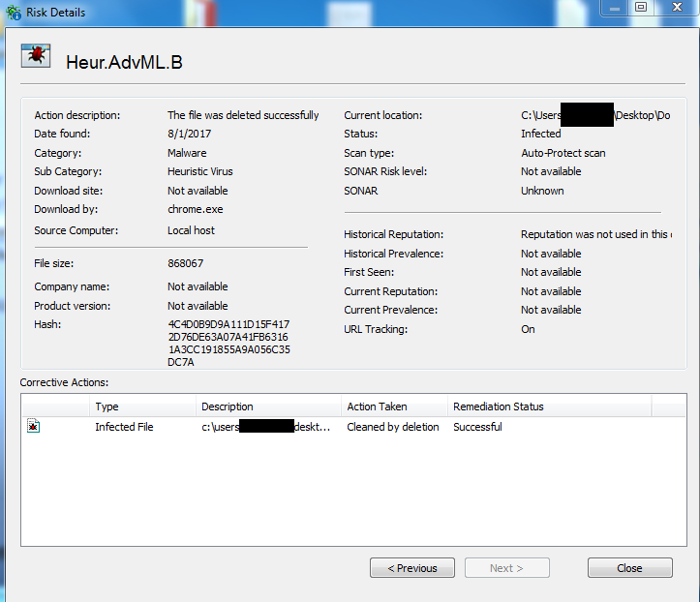This screenshot has width=700, height=602.
Task: Close window using title bar X
Action: pyautogui.click(x=675, y=8)
